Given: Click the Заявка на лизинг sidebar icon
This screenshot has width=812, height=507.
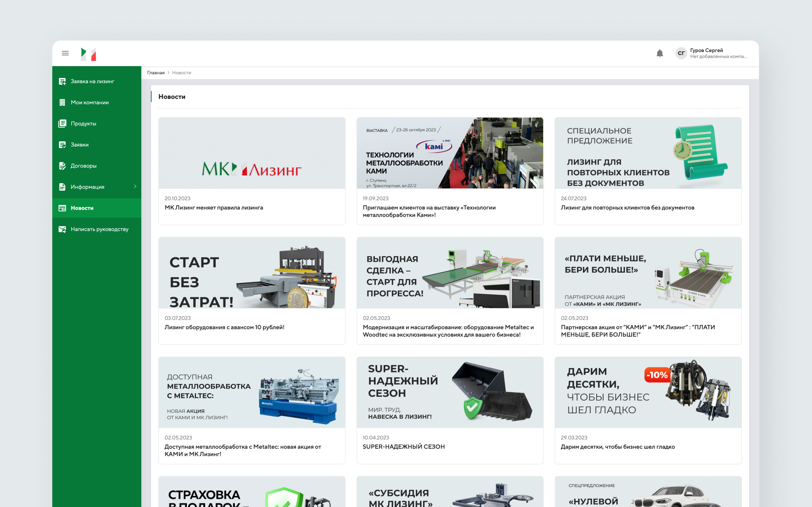Looking at the screenshot, I should [x=62, y=82].
